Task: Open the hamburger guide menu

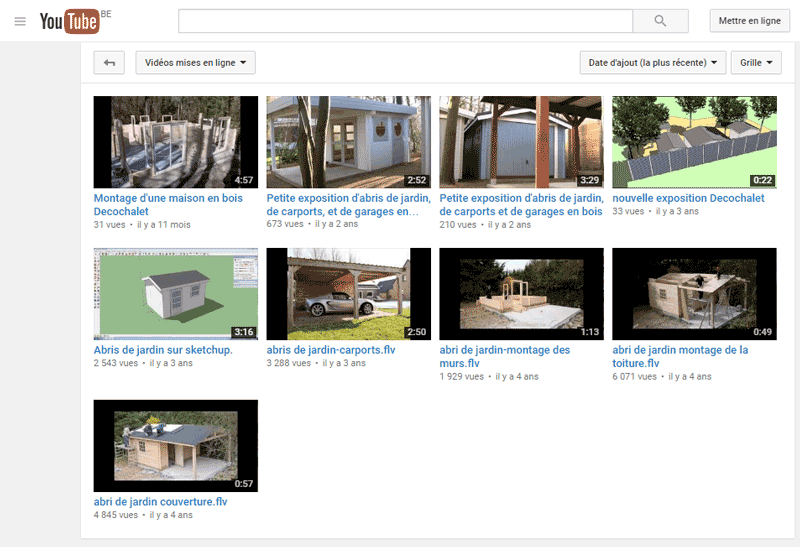Action: (x=20, y=21)
